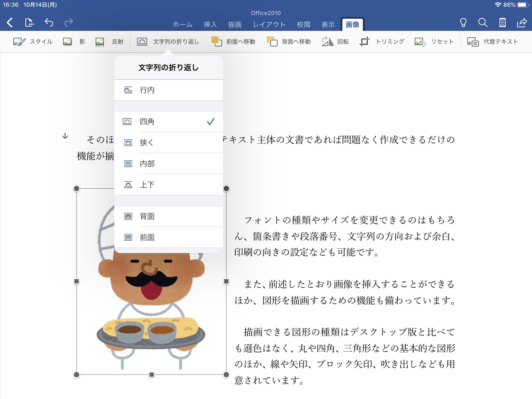Image resolution: width=532 pixels, height=399 pixels.
Task: Select the image's bottom-middle resize handle
Action: tap(152, 374)
